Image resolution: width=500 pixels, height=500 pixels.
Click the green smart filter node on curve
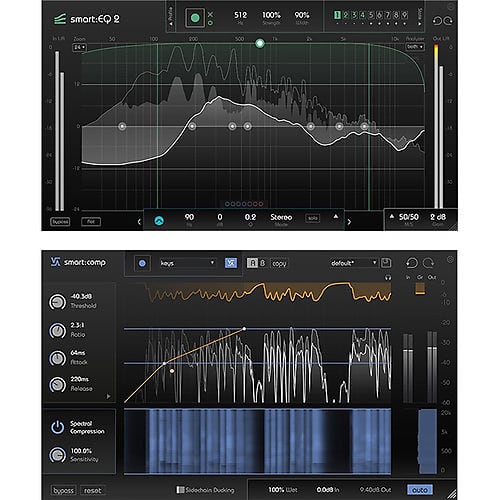260,43
